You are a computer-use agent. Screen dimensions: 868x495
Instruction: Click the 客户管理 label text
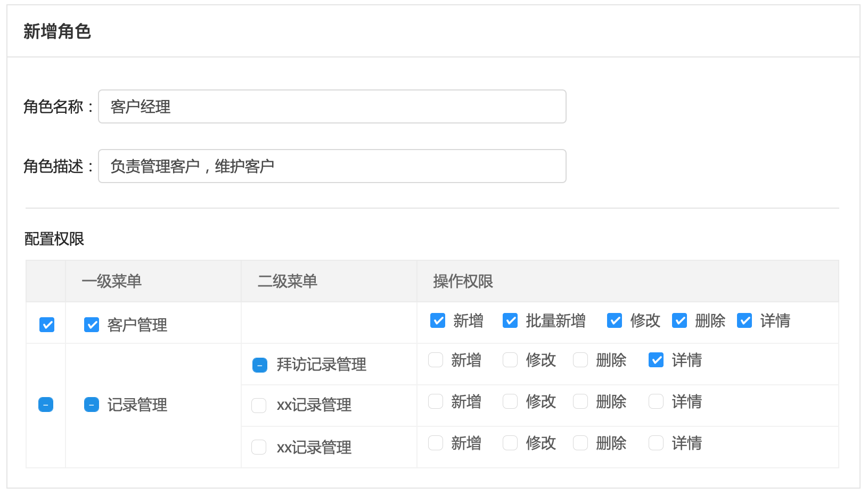[x=137, y=325]
